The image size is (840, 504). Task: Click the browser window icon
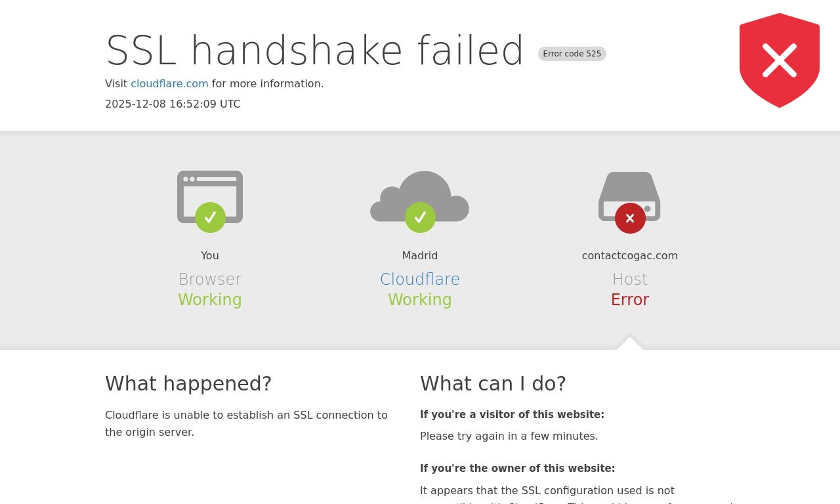coord(210,197)
